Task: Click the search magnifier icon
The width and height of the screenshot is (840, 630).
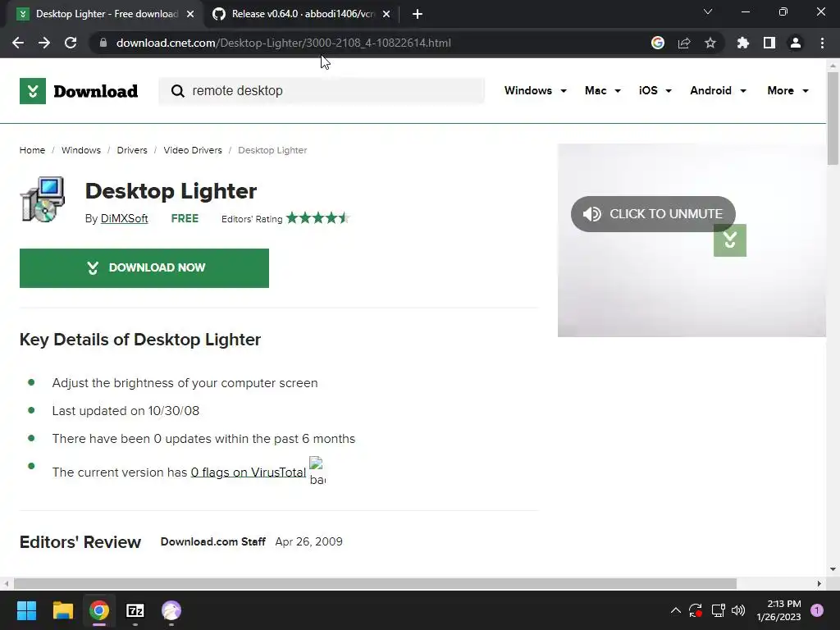Action: 177,91
